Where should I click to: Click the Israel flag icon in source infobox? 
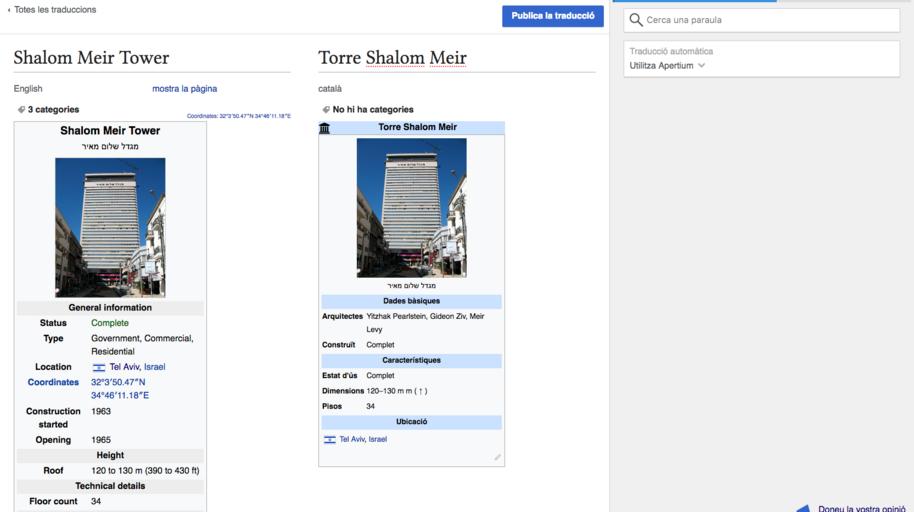click(99, 367)
